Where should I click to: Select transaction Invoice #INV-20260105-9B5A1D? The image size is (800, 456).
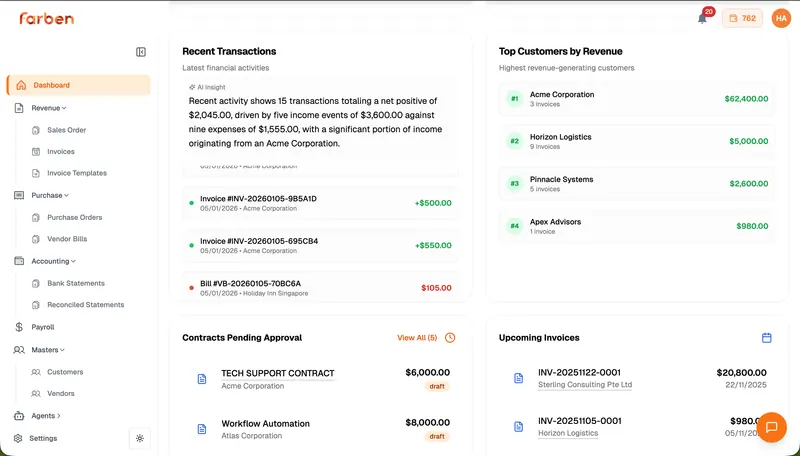pos(320,203)
